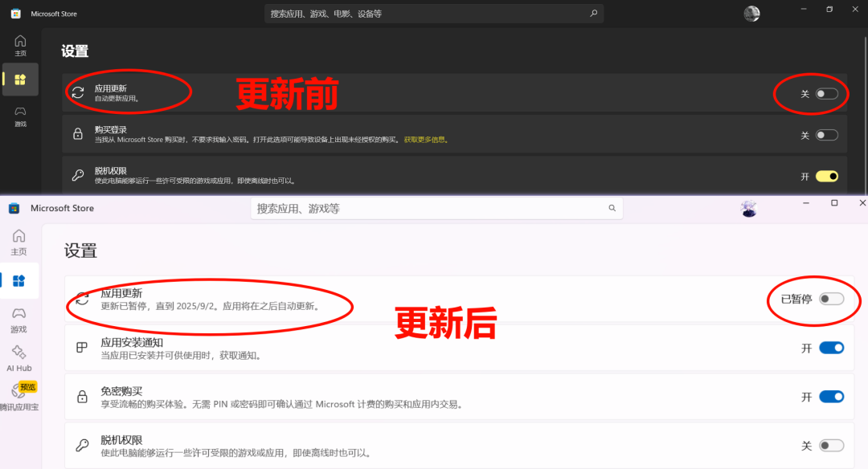Click the lock icon beside 购买登录
The image size is (868, 469).
point(78,134)
